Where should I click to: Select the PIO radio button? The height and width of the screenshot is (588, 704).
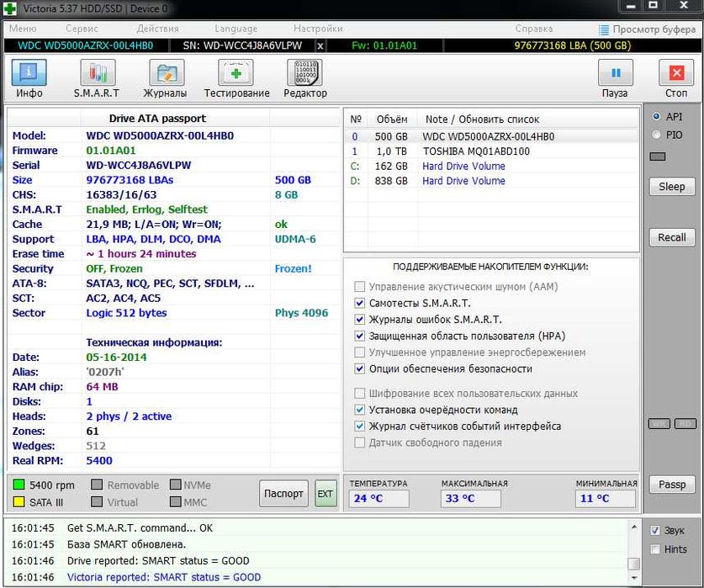coord(656,135)
